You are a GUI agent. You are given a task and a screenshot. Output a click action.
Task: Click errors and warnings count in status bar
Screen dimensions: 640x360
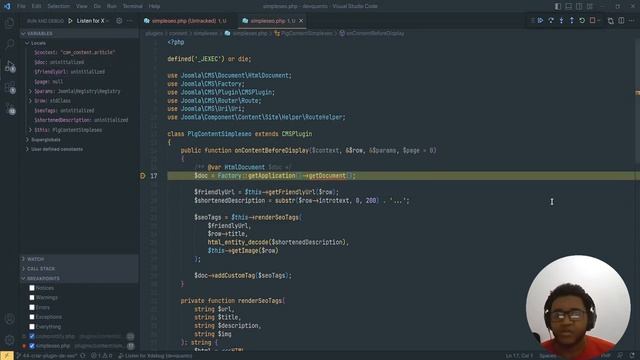(x=101, y=356)
